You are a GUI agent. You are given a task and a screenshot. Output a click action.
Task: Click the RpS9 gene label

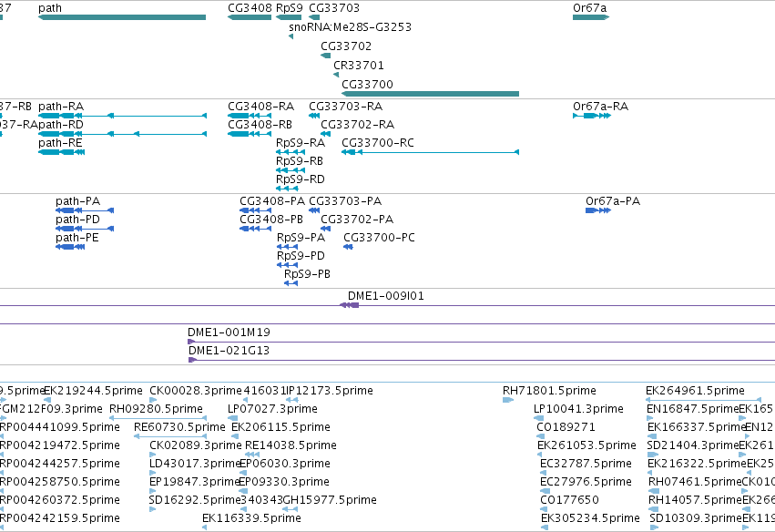(x=289, y=8)
